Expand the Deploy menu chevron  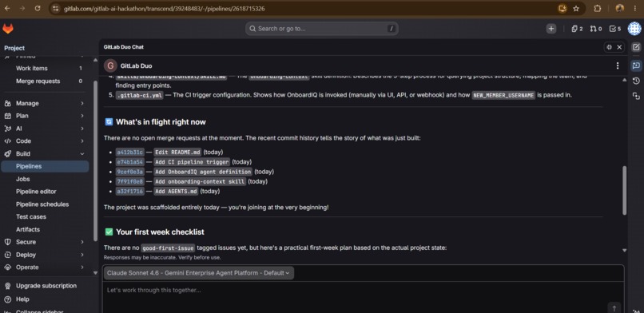tap(82, 255)
